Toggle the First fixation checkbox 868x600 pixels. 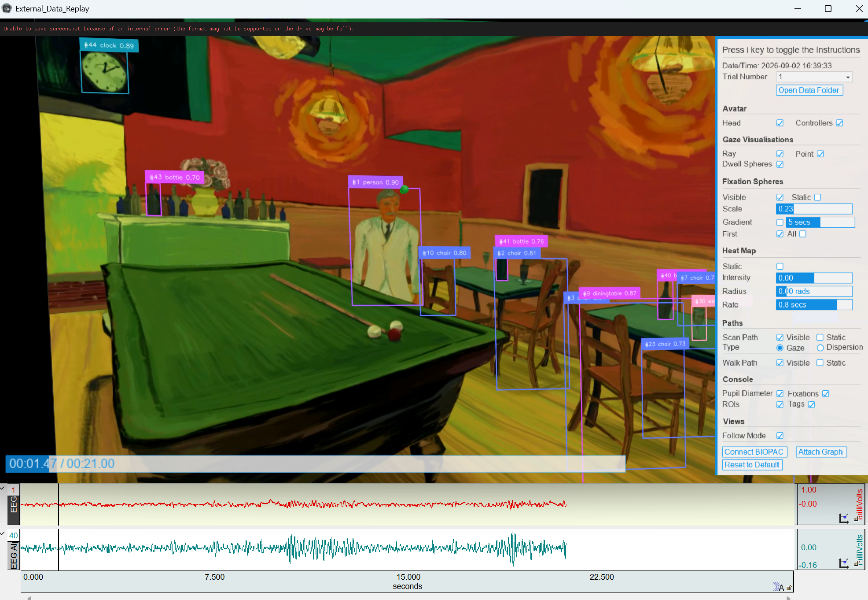pos(780,234)
